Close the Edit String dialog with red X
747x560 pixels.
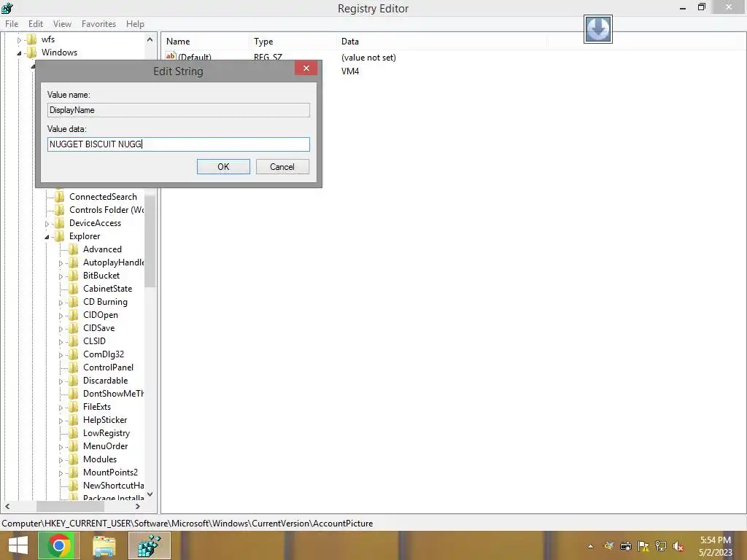coord(306,68)
